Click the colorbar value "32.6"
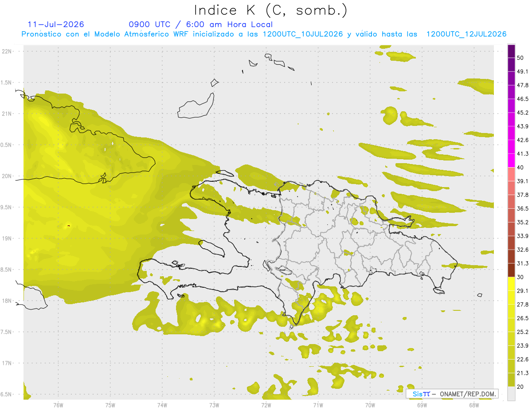 coord(523,250)
